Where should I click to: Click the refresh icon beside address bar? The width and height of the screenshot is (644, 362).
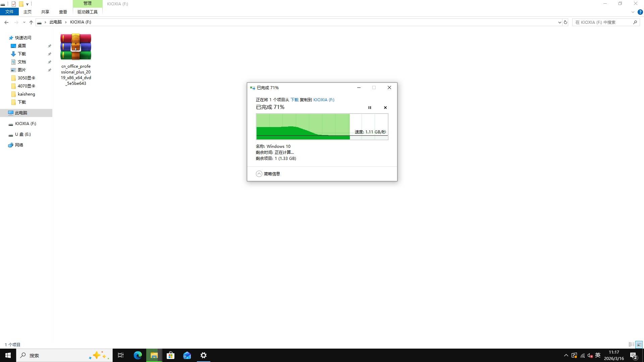[566, 22]
